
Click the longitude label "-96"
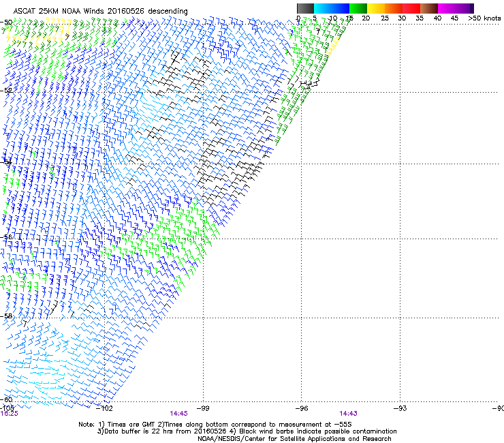pos(302,408)
